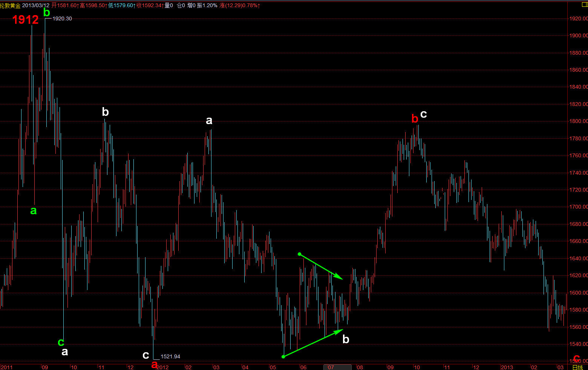The height and width of the screenshot is (370, 588).
Task: Click the red 'b' wave label near October peak
Action: 415,119
